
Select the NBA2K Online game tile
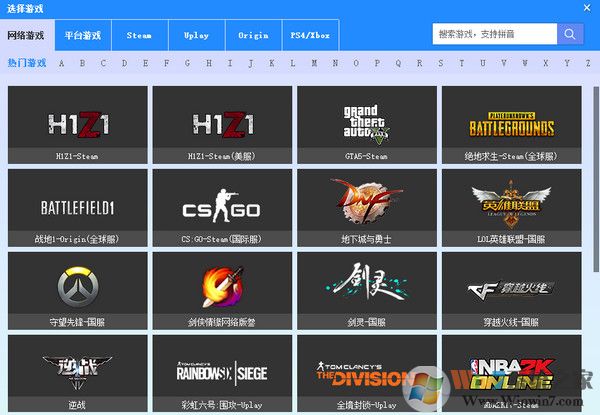tap(512, 374)
